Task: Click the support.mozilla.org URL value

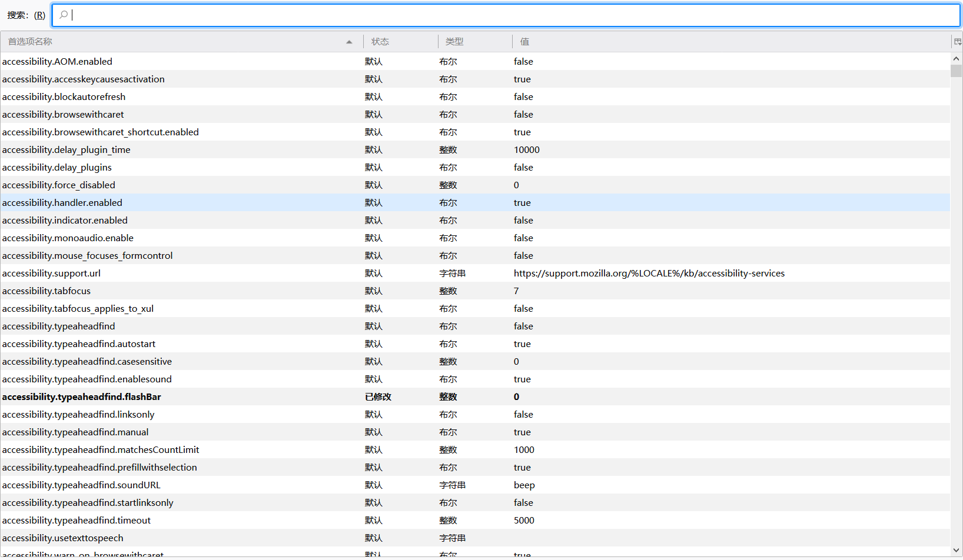Action: 649,273
